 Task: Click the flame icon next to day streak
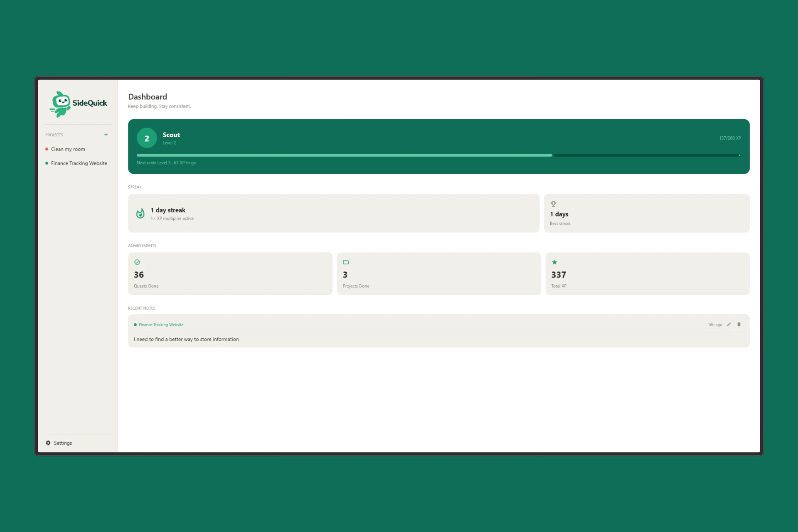point(140,213)
